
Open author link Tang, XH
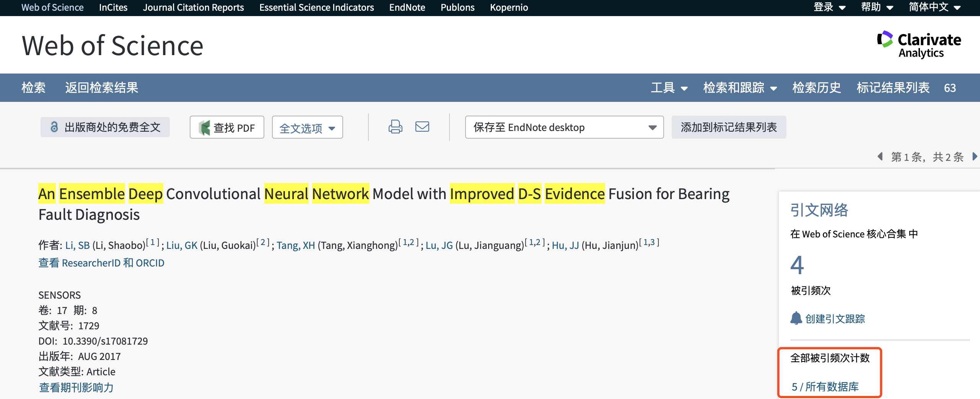[x=296, y=245]
